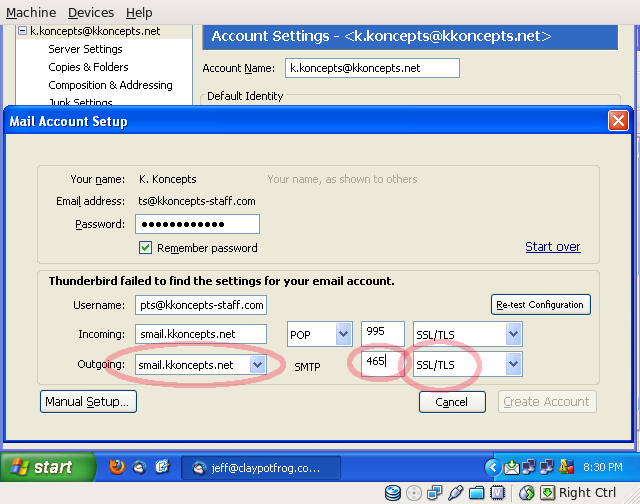Click the Manual Setup button

point(88,402)
